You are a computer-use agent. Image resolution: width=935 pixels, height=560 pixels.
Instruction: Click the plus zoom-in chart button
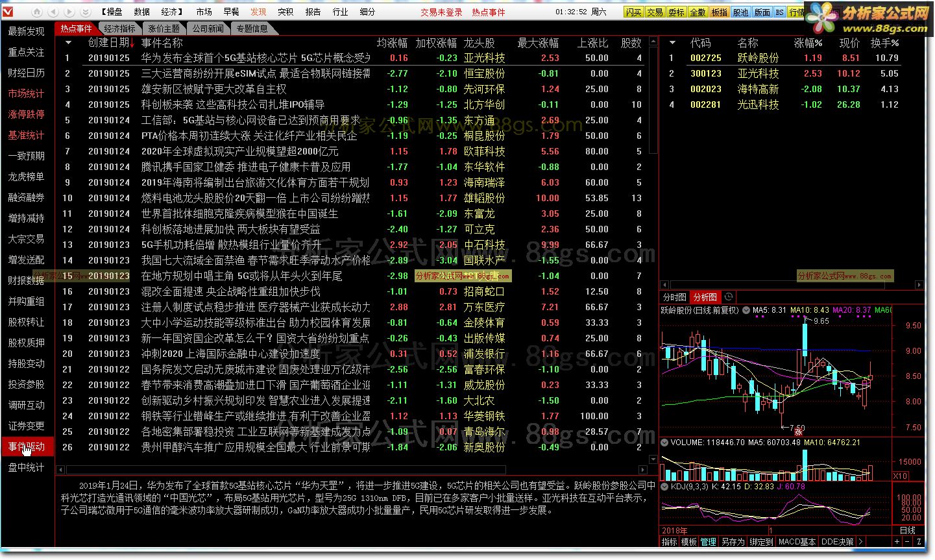[897, 541]
